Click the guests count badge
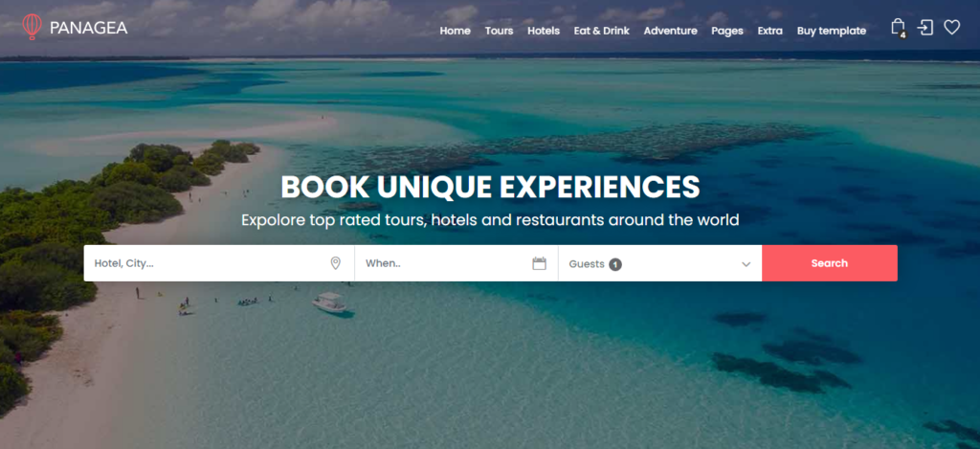The width and height of the screenshot is (980, 449). click(x=615, y=264)
